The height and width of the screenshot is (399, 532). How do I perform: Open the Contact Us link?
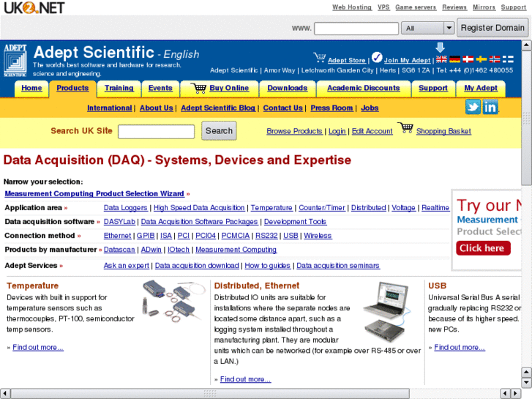click(x=282, y=108)
